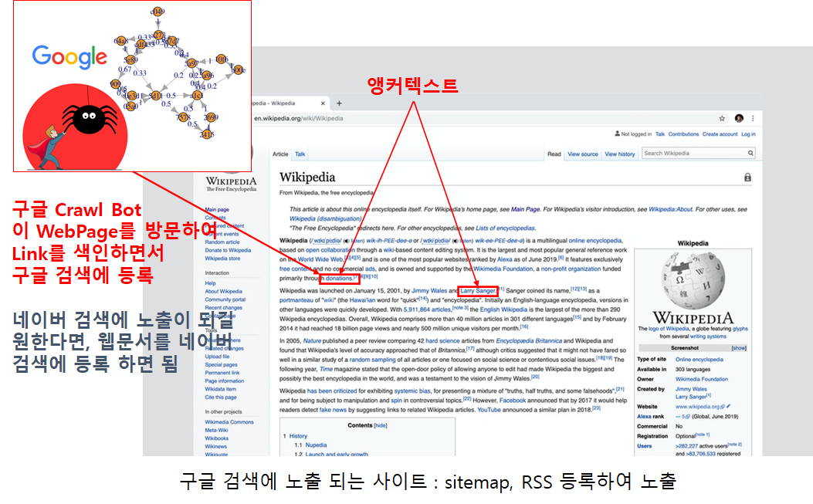Screen dimensions: 813x504
Task: Click the search magnifier icon in Wikipedia
Action: (750, 153)
